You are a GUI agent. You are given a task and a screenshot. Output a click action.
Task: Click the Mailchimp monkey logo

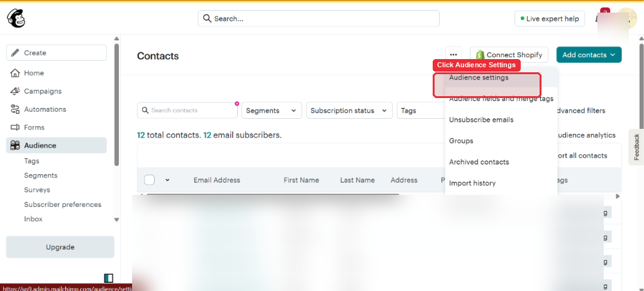click(x=16, y=19)
